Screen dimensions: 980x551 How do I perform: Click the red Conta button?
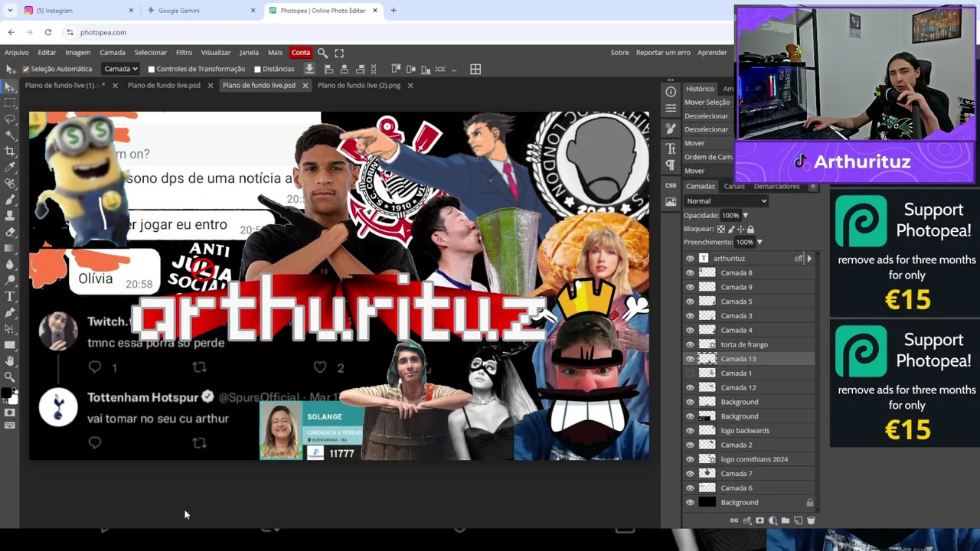301,53
